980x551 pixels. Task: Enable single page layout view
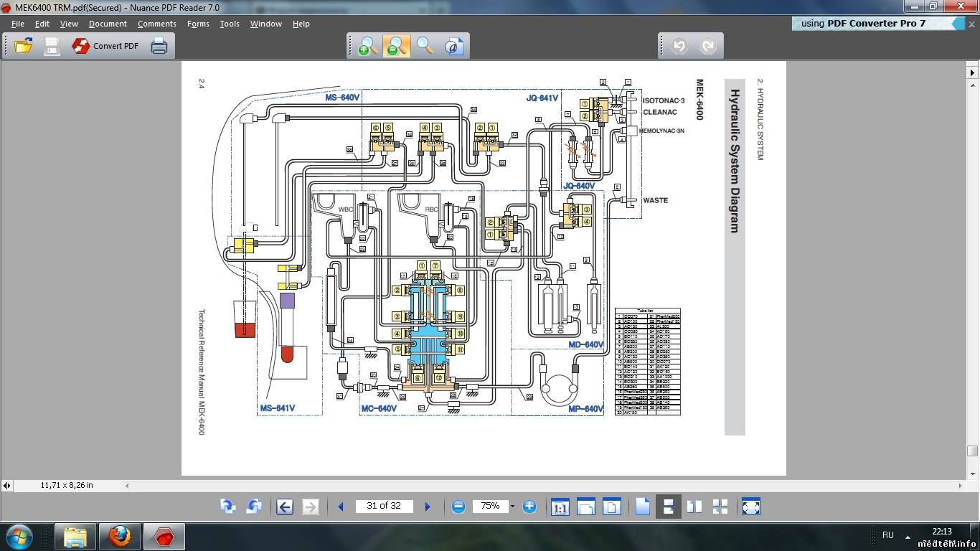pos(642,507)
